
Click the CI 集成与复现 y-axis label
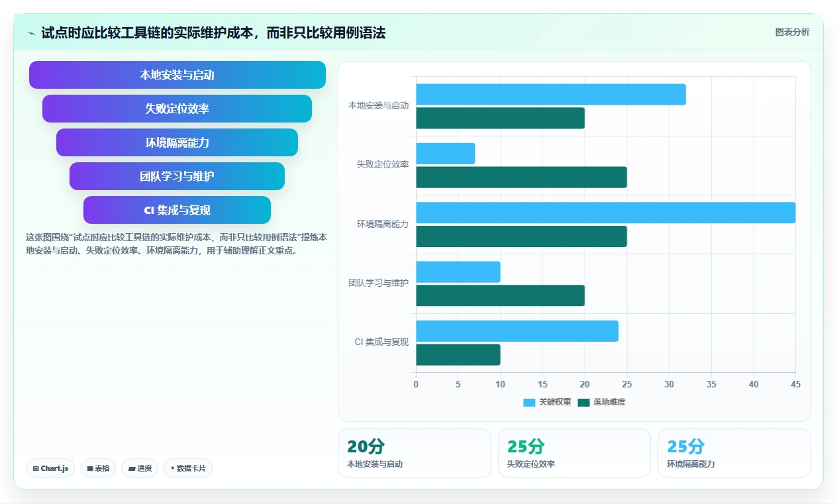point(381,342)
